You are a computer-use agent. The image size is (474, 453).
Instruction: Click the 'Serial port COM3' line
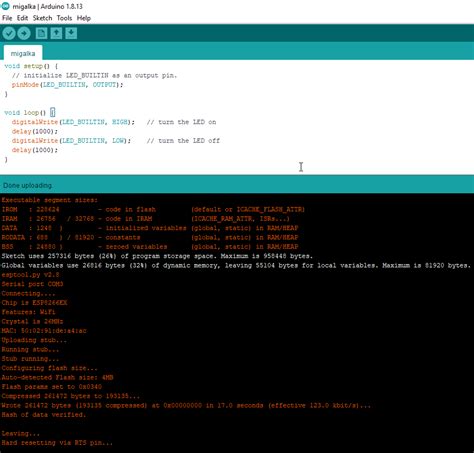(x=32, y=284)
